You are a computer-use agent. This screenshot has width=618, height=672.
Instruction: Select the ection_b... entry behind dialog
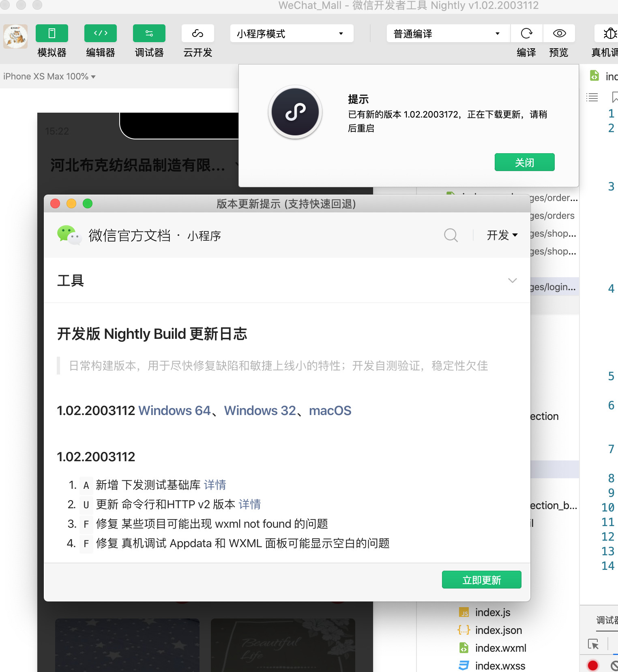[x=554, y=505]
